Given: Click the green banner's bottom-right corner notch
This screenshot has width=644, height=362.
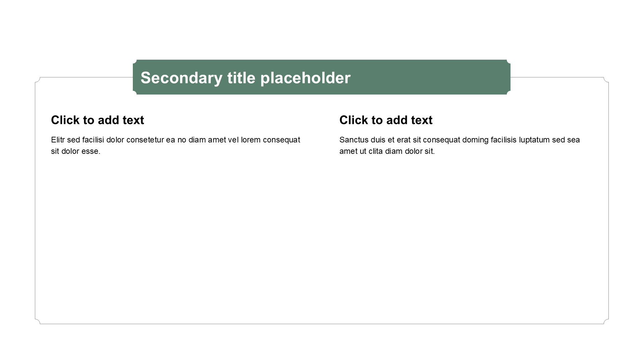Looking at the screenshot, I should pyautogui.click(x=508, y=93).
